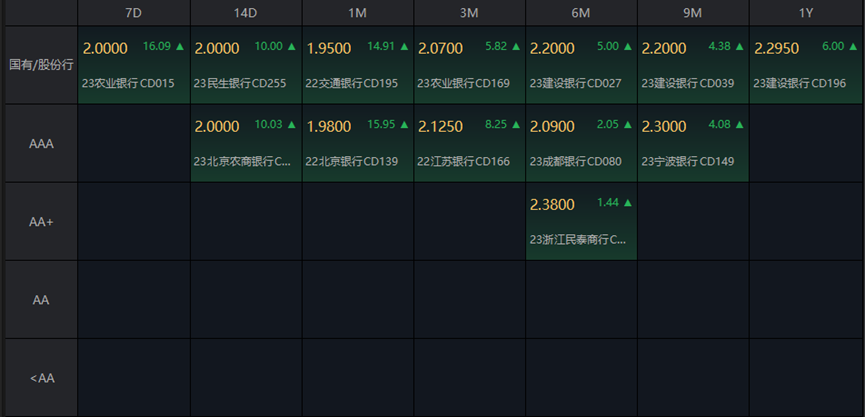Click the 2.3800 yield value
Image resolution: width=865 pixels, height=417 pixels.
click(x=552, y=205)
